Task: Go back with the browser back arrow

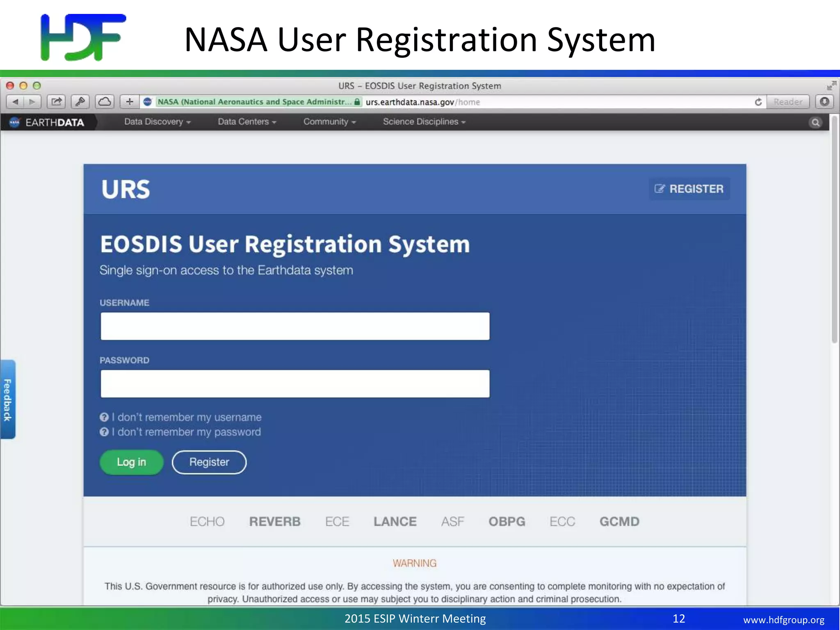Action: [x=15, y=102]
